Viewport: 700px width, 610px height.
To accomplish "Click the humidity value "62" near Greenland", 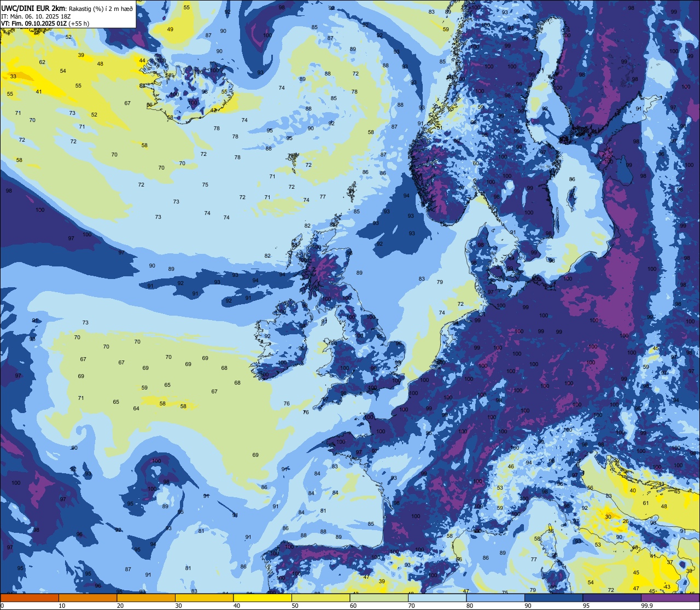I will coord(42,62).
